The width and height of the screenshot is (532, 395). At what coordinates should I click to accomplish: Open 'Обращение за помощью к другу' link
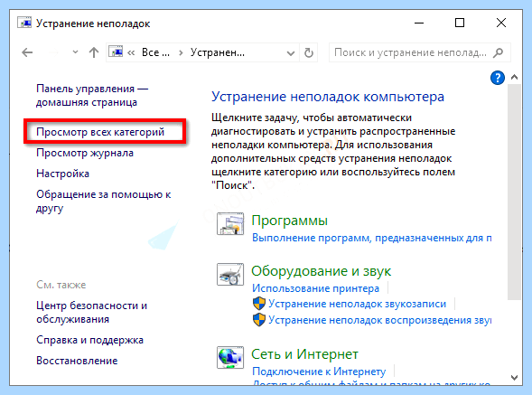pyautogui.click(x=104, y=202)
